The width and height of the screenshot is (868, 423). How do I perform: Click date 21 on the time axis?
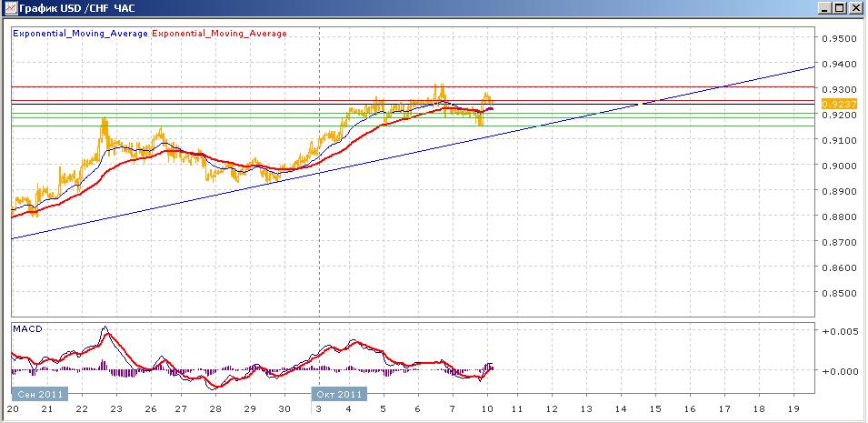tap(46, 409)
